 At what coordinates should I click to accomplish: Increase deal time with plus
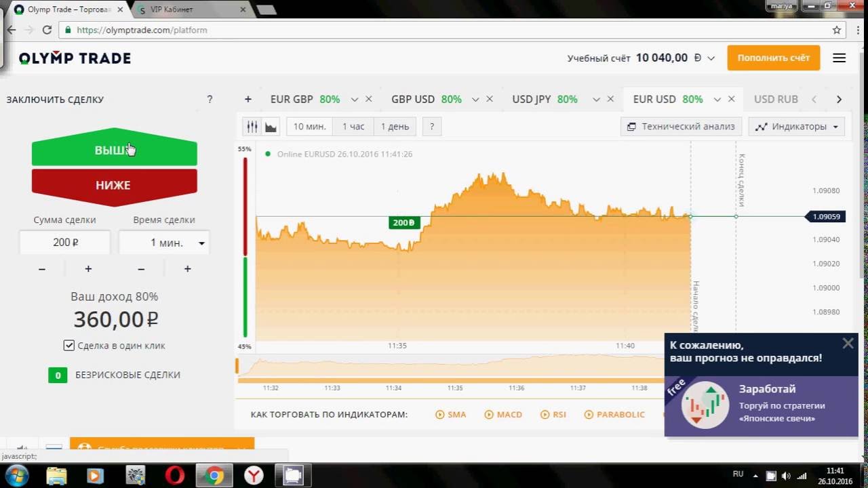tap(187, 269)
